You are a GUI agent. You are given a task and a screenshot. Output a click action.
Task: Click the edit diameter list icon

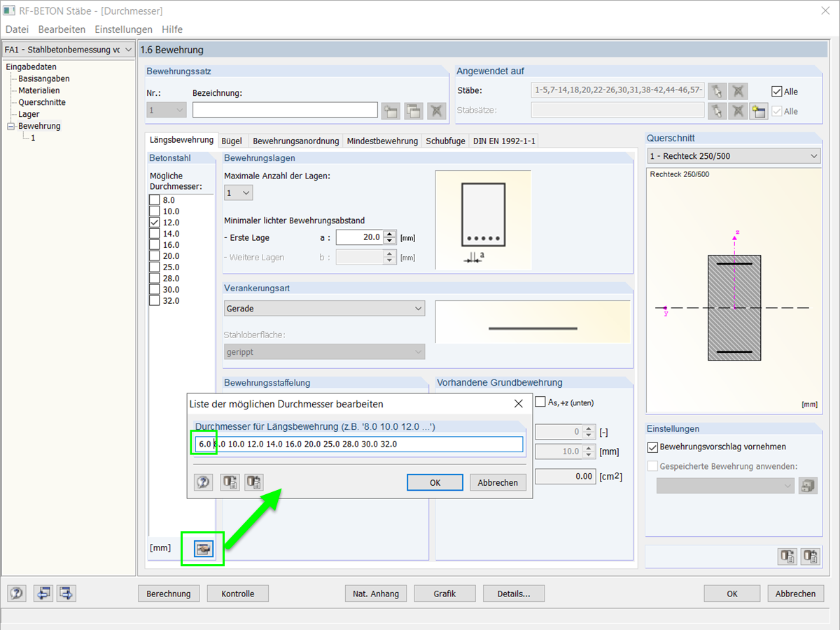203,549
